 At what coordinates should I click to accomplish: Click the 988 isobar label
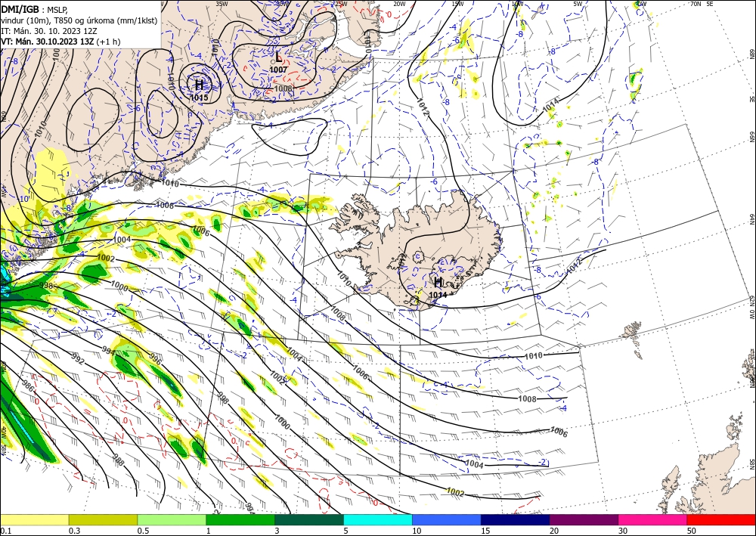[x=118, y=460]
